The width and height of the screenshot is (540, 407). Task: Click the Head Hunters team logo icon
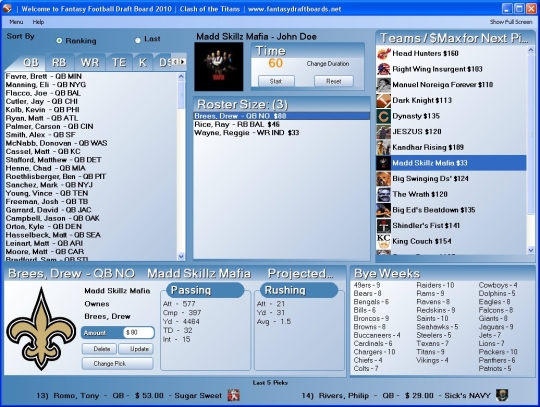coord(383,53)
